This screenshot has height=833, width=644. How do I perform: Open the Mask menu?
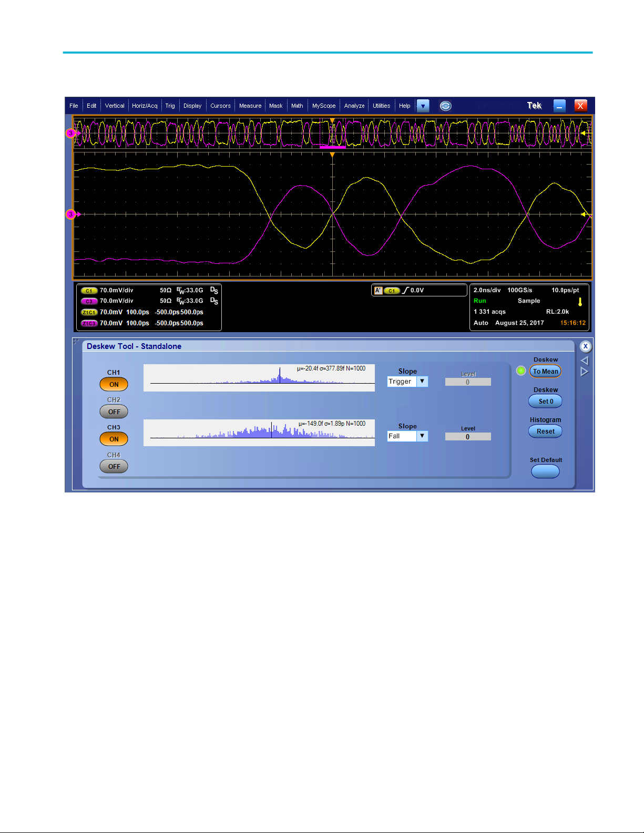276,106
